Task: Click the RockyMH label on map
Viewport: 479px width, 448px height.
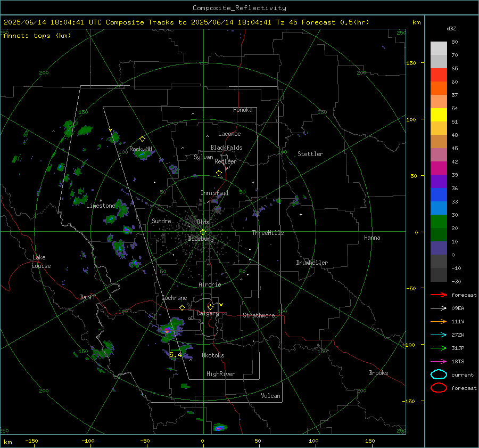Action: [x=141, y=149]
